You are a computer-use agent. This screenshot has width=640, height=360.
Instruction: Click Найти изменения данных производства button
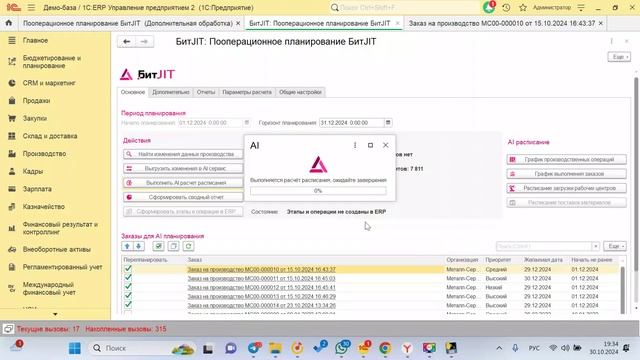coord(183,154)
